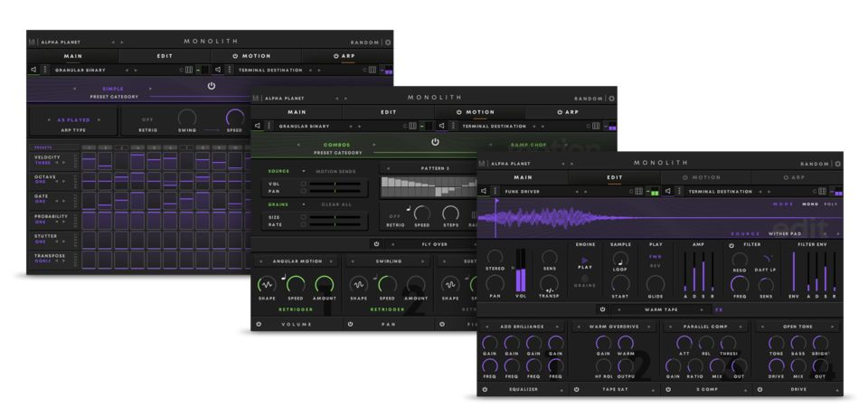The image size is (868, 417).
Task: Click the Swing knob in the Arp window
Action: 187,118
